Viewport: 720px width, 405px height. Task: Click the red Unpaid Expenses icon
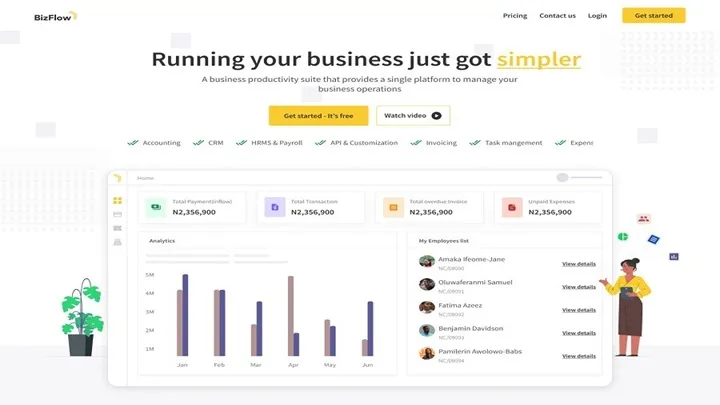pyautogui.click(x=511, y=207)
